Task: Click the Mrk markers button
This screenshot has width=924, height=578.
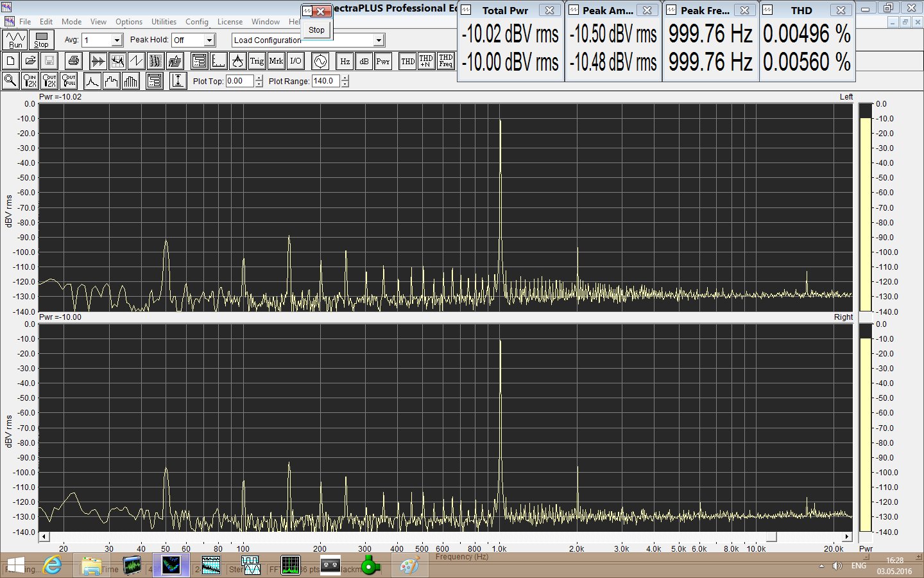Action: tap(276, 61)
